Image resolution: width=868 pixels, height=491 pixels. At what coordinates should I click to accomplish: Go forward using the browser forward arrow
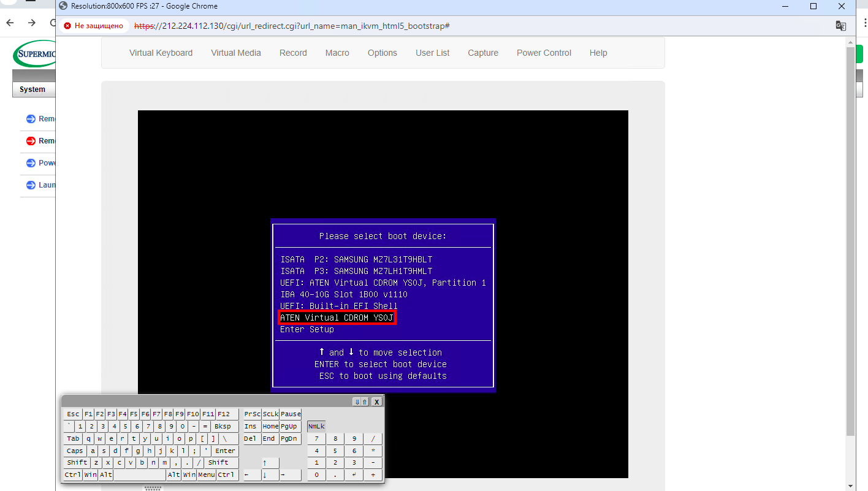point(32,23)
